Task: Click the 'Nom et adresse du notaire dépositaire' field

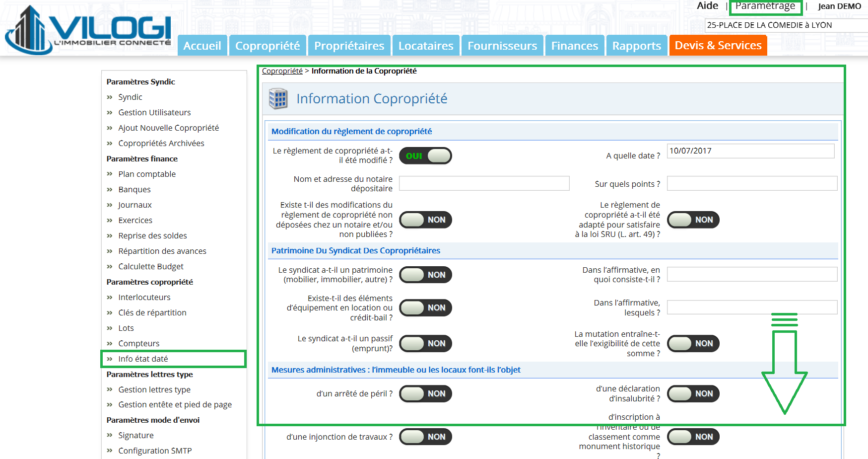Action: [x=484, y=183]
